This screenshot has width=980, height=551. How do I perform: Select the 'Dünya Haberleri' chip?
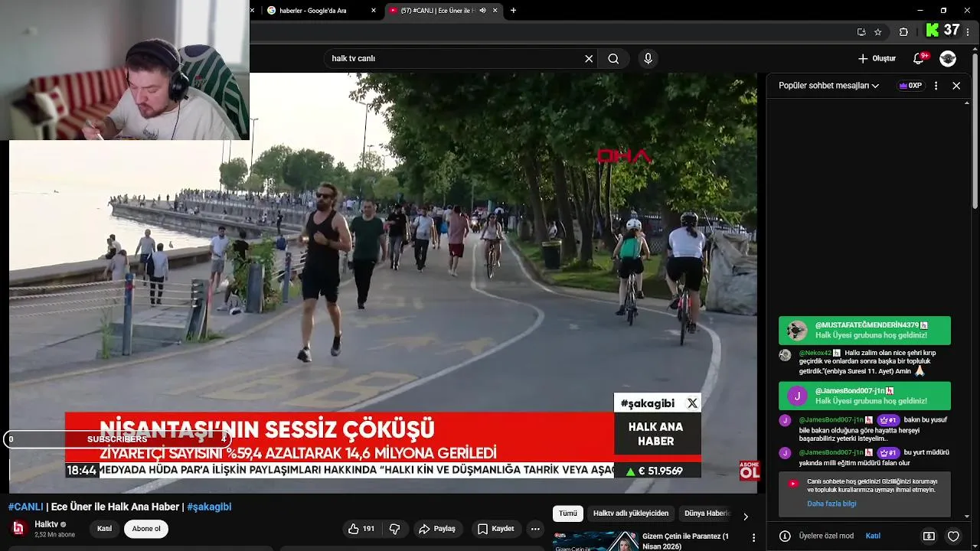(706, 514)
